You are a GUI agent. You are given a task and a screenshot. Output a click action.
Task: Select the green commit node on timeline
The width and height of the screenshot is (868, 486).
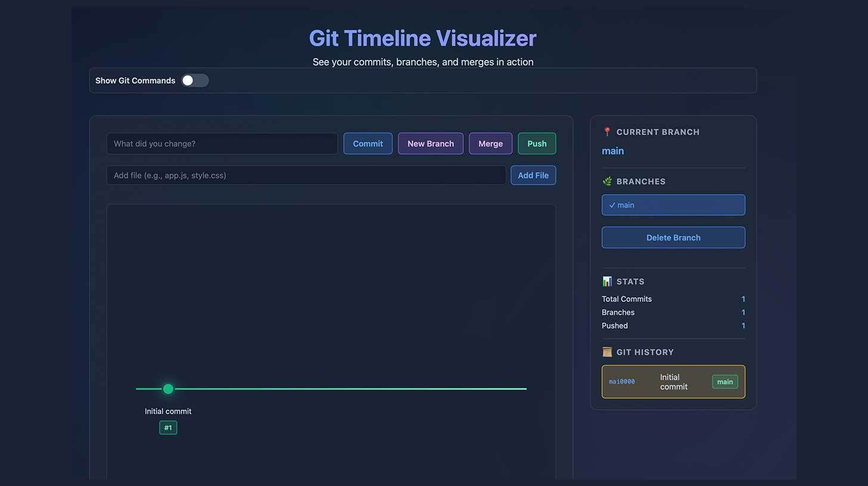168,389
